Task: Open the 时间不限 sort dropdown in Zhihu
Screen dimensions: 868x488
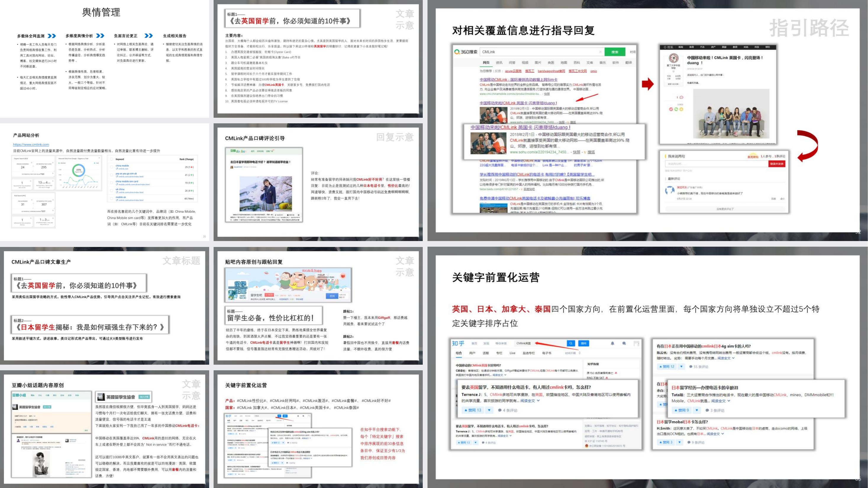Action: tap(572, 353)
